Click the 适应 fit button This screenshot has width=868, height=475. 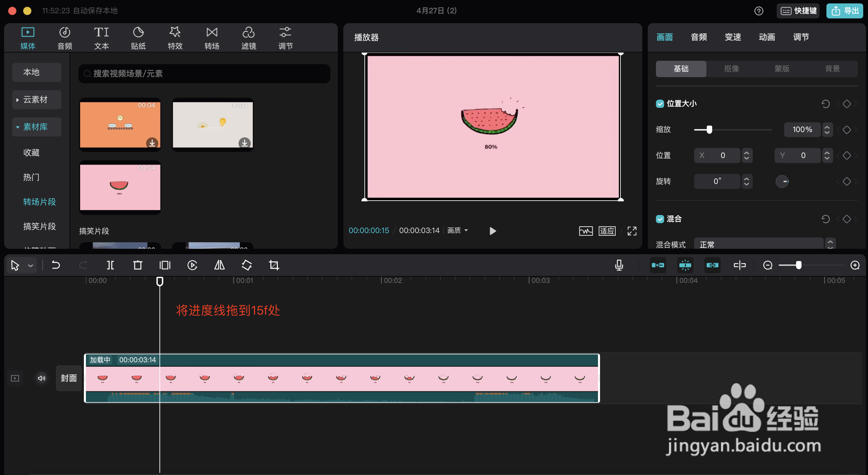(607, 231)
